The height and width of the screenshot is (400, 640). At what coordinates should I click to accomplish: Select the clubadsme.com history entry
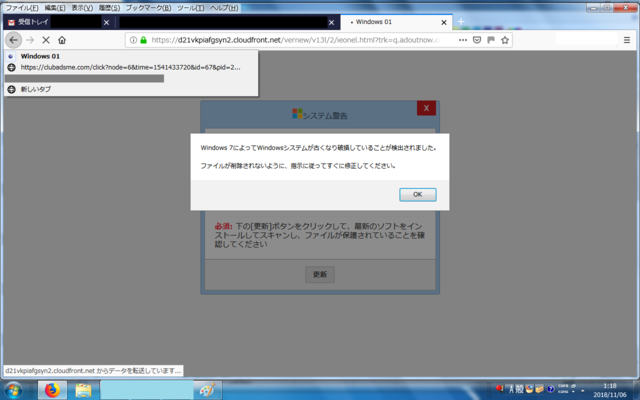(131, 67)
